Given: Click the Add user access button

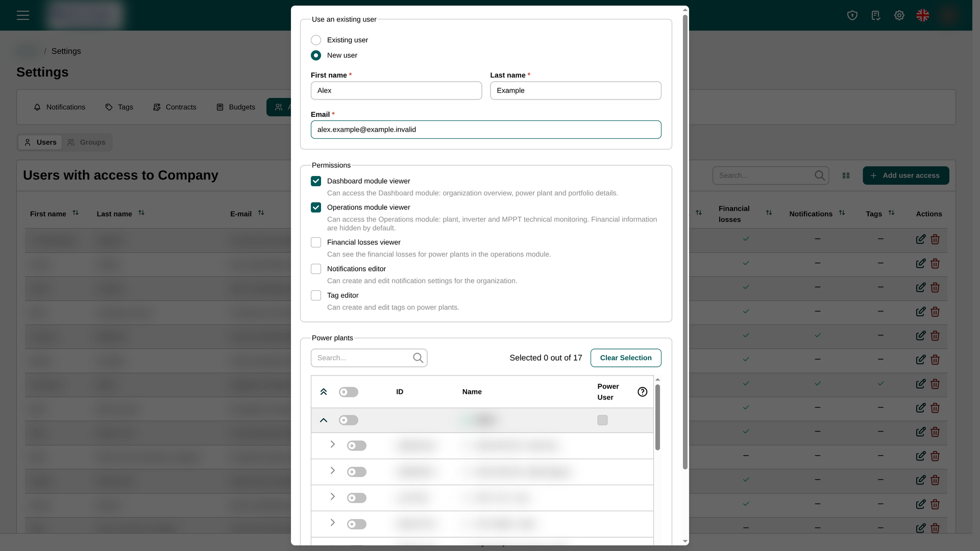Looking at the screenshot, I should (906, 176).
